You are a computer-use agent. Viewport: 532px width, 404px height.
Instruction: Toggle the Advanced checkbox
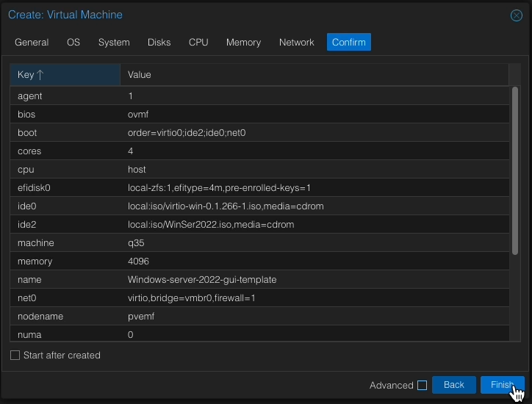422,386
